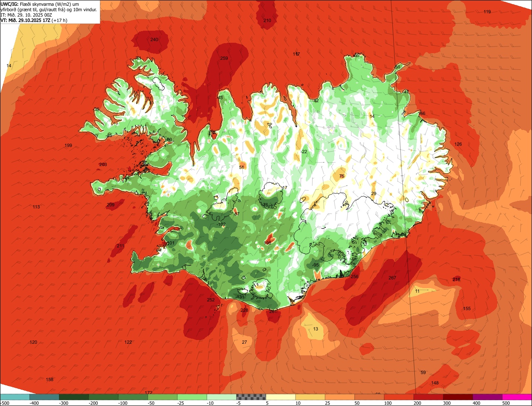Click the value -22 in central Iceland
Screen dimensions: 532x406
(x=304, y=152)
